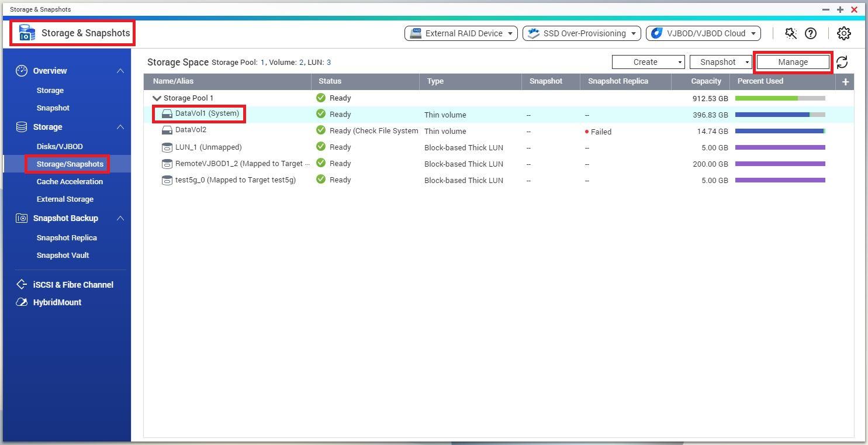This screenshot has width=868, height=445.
Task: Collapse the Overview sidebar section
Action: click(x=120, y=71)
